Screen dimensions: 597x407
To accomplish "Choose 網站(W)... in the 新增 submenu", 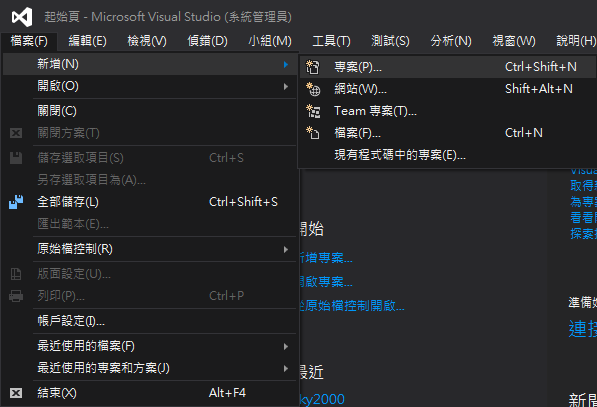I will [x=447, y=89].
